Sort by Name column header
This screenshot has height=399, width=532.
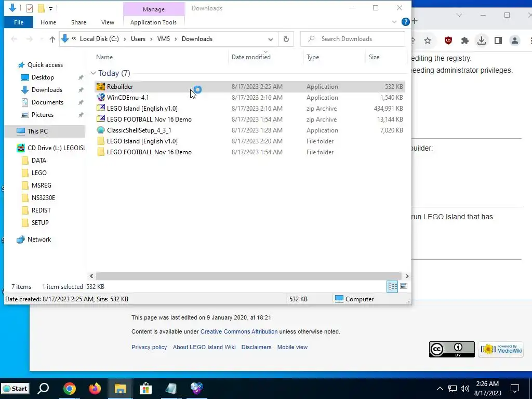click(104, 57)
